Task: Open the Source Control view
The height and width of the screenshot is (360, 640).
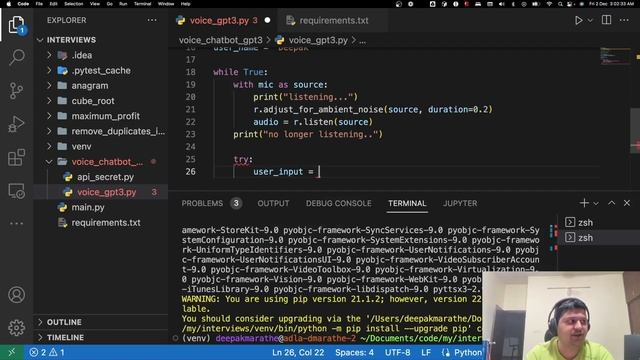Action: [16, 91]
